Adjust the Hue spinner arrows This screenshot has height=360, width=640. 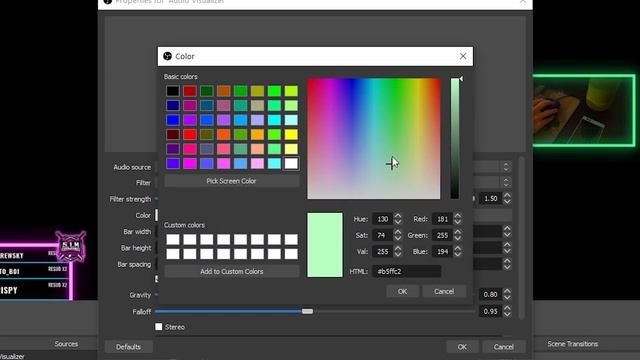point(398,219)
